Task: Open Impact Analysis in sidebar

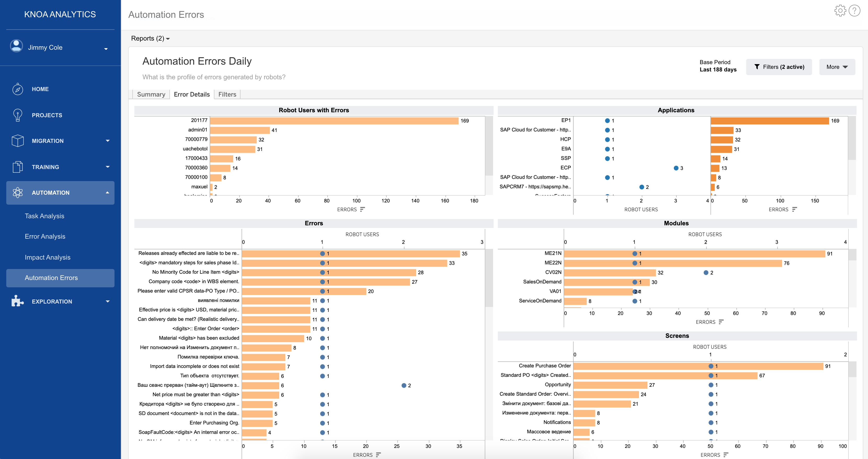Action: click(x=48, y=257)
